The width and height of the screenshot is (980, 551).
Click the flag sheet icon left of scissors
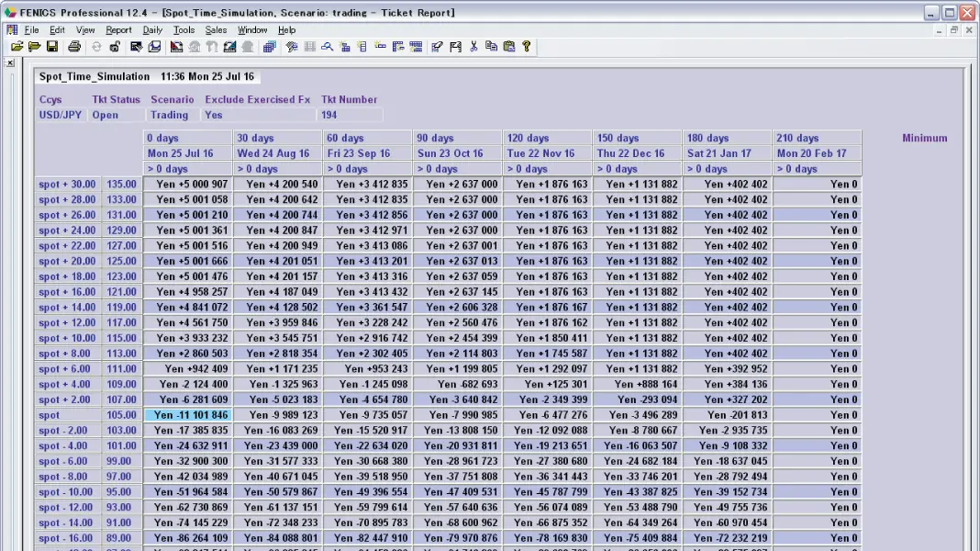coord(456,46)
